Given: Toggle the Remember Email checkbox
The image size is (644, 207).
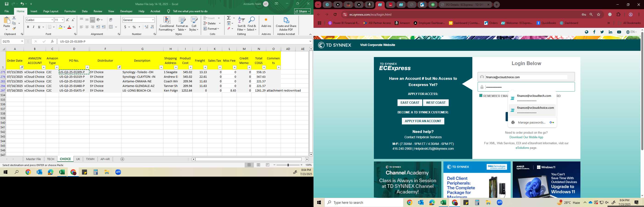Looking at the screenshot, I should coord(481,96).
